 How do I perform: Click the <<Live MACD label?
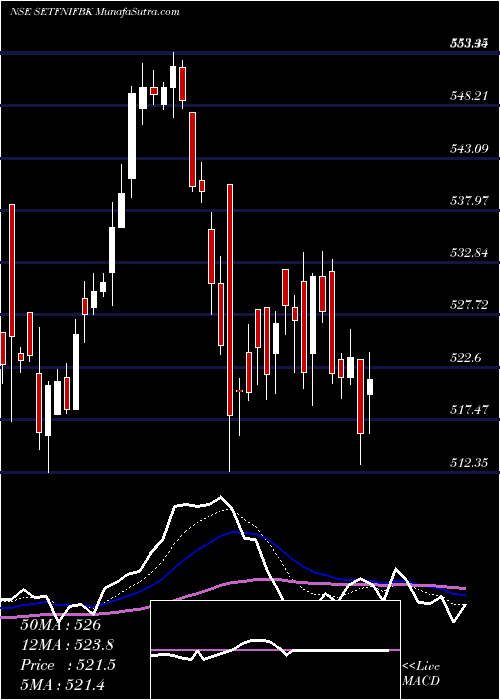(x=421, y=674)
